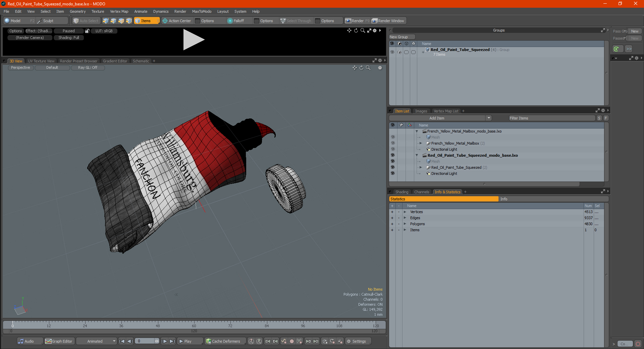Select Polygons selection mode icon
Viewport: 644px width, 349px height.
pos(121,21)
